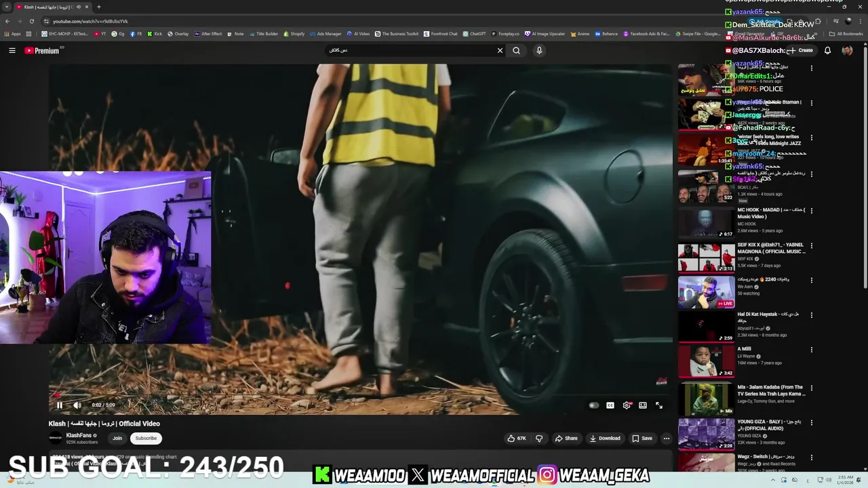Open the KlashFans channel name

point(79,435)
